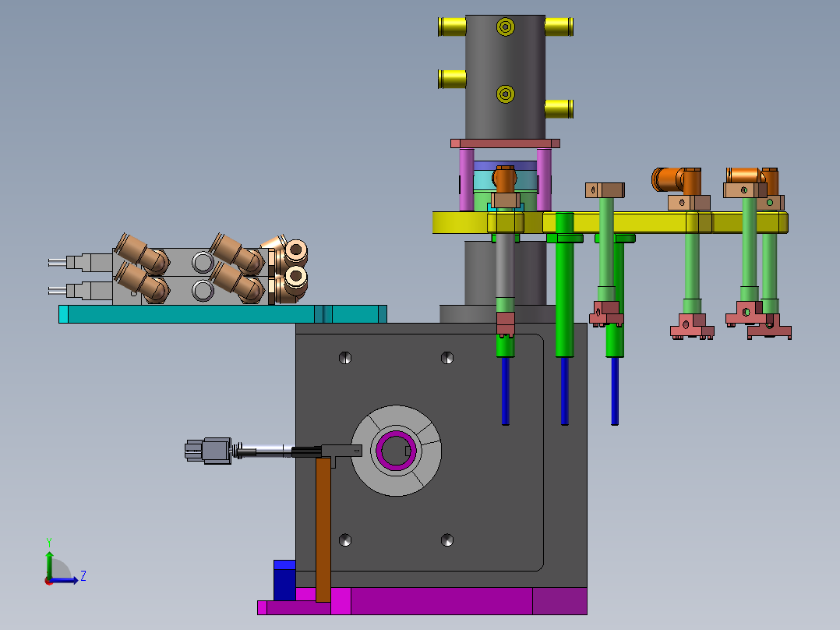The image size is (840, 630).
Task: Select the upper circular port on the valve block
Action: pos(203,263)
